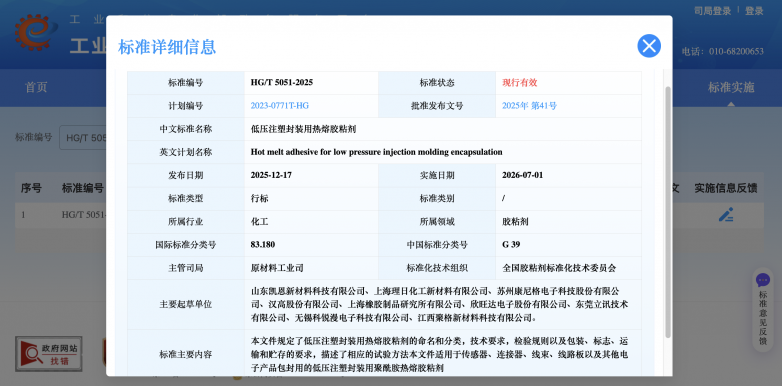This screenshot has height=386, width=782.
Task: Click the phone number 010-68200653
Action: pos(736,51)
